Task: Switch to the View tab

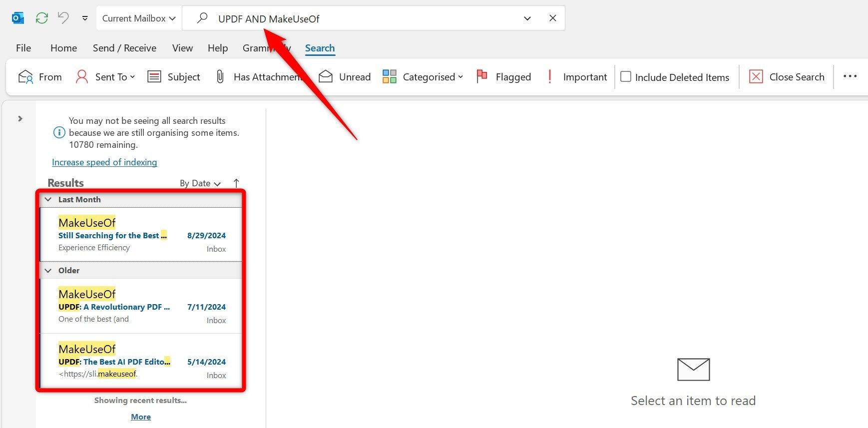Action: click(182, 48)
